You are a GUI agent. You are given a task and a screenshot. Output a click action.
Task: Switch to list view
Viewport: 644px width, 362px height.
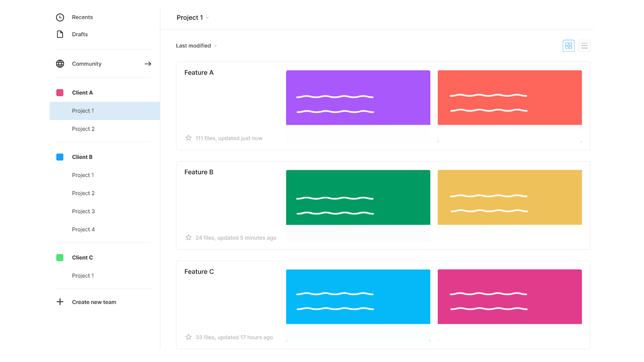(x=584, y=46)
